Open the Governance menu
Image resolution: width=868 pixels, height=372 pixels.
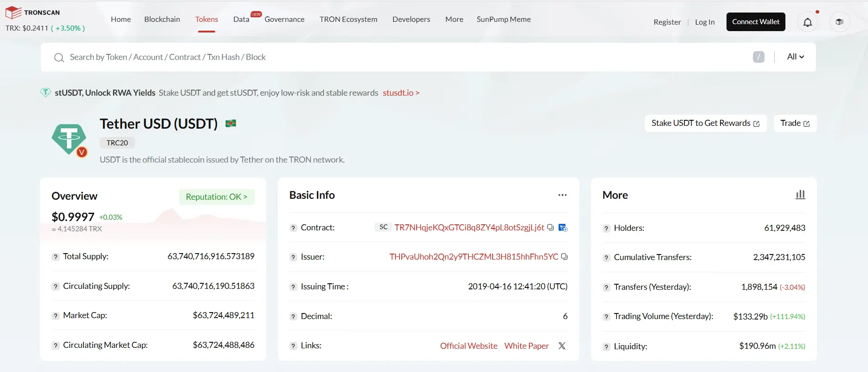(x=284, y=19)
